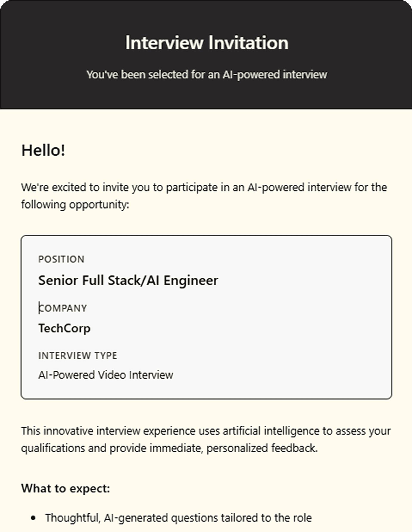This screenshot has width=412, height=532.
Task: Select the AI-Powered Video Interview text
Action: tap(106, 375)
